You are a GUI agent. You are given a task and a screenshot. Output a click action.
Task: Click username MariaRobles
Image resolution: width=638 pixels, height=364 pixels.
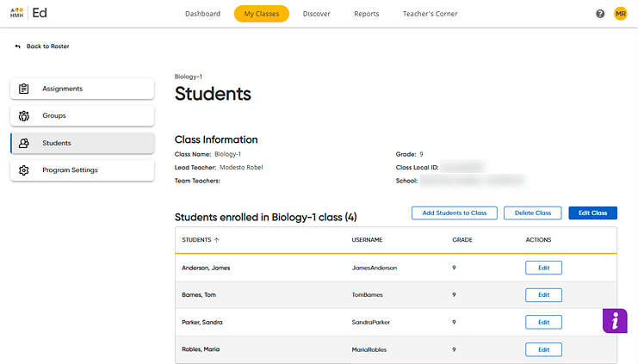(x=369, y=349)
